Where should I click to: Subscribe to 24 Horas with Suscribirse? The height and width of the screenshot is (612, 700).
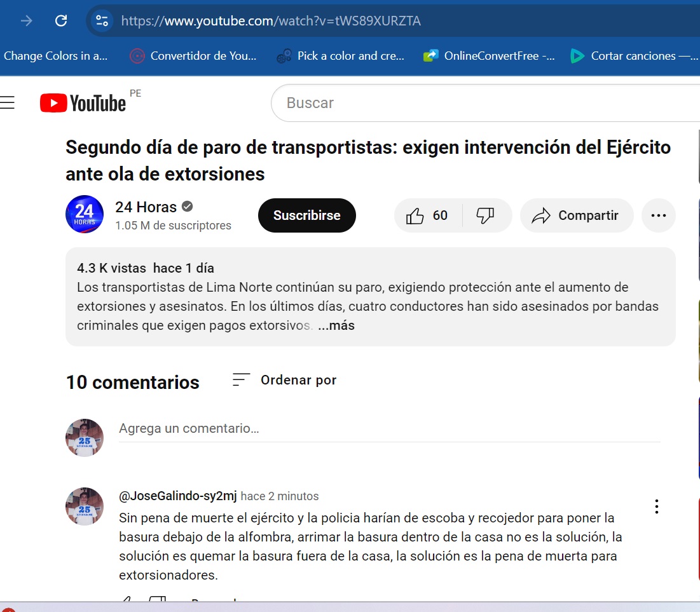coord(306,215)
